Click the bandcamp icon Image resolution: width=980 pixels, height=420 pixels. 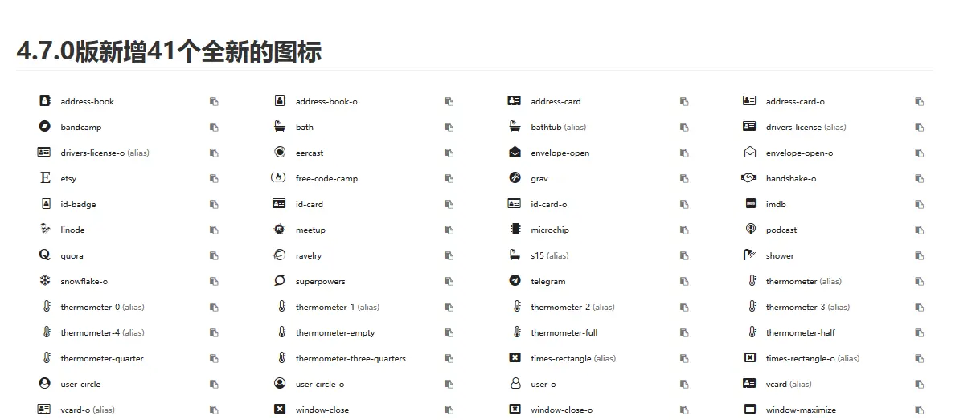(x=45, y=127)
